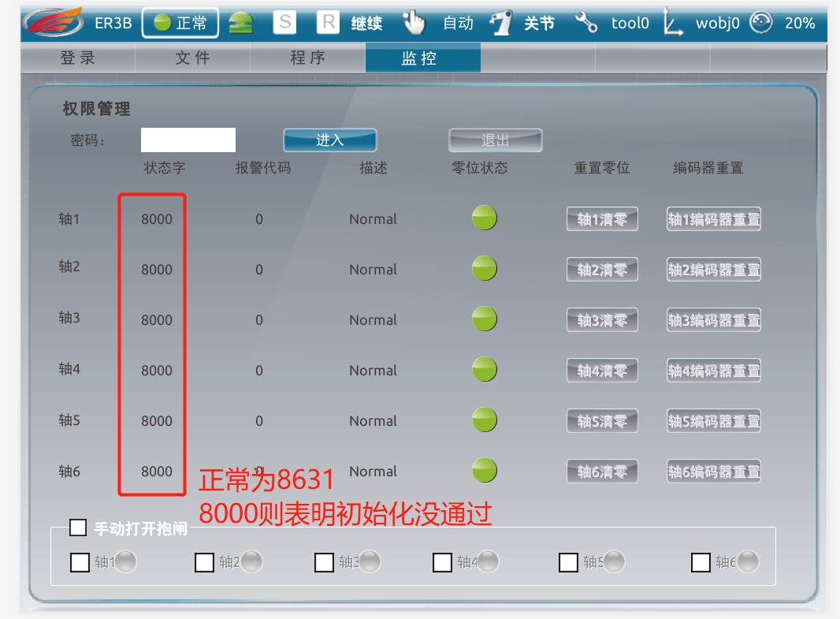Viewport: 840px width, 619px height.
Task: Open the tool0 wrench icon
Action: (586, 23)
